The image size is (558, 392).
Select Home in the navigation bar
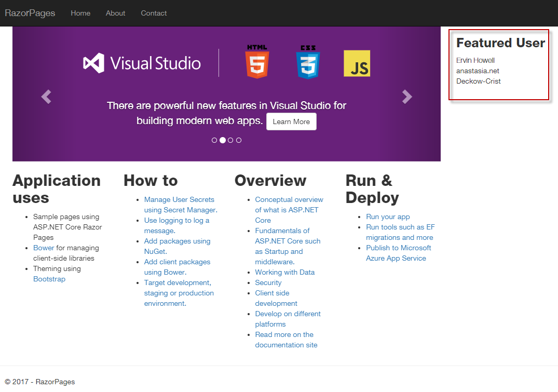tap(80, 13)
